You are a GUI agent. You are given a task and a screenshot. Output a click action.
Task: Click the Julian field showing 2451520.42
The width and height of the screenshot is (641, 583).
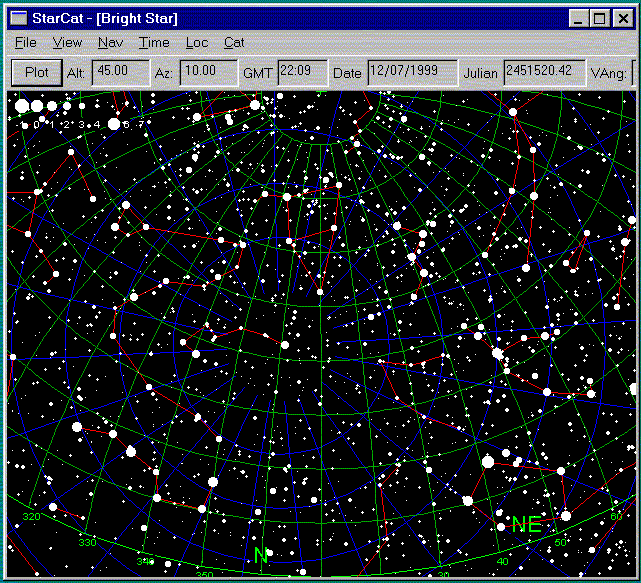click(x=545, y=73)
